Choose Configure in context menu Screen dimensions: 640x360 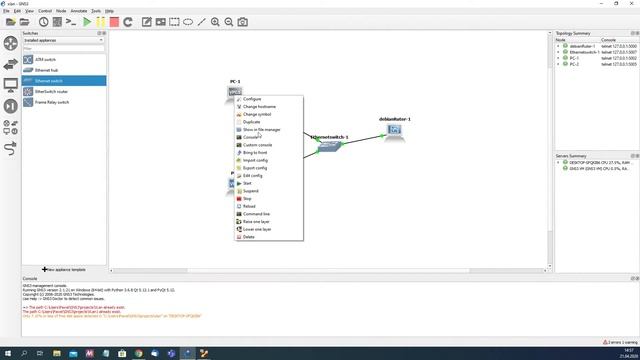click(269, 99)
